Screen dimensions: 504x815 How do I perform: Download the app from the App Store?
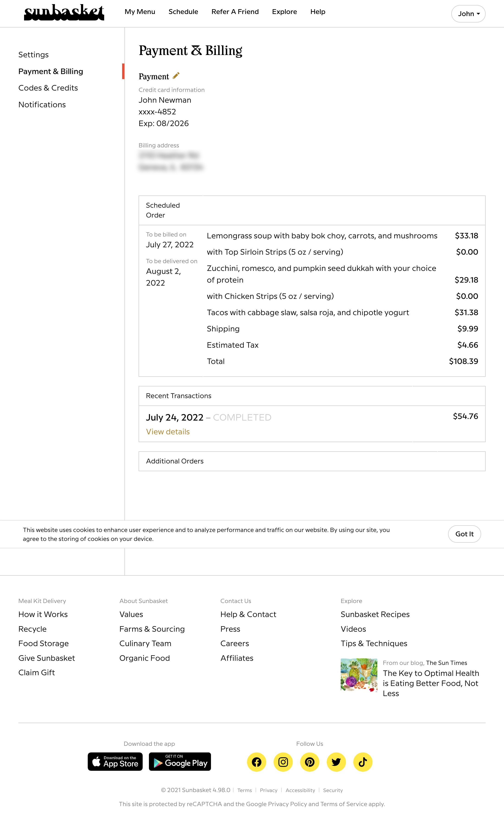pos(115,762)
